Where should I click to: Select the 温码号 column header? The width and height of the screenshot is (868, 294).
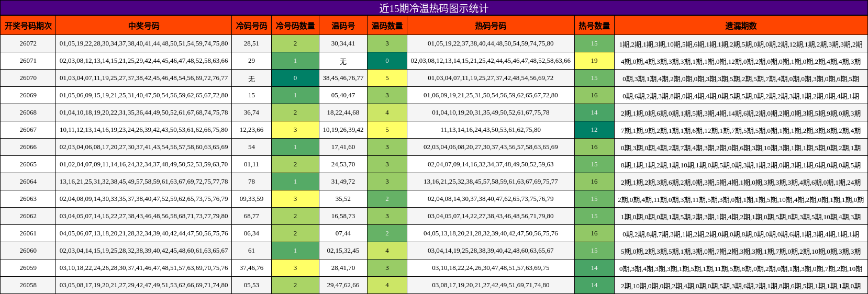tap(343, 26)
